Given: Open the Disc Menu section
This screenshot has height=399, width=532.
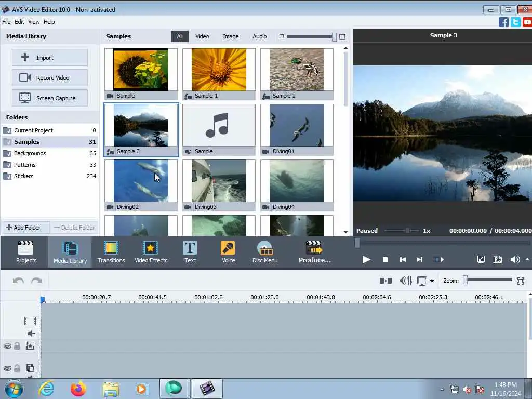Looking at the screenshot, I should pyautogui.click(x=264, y=252).
